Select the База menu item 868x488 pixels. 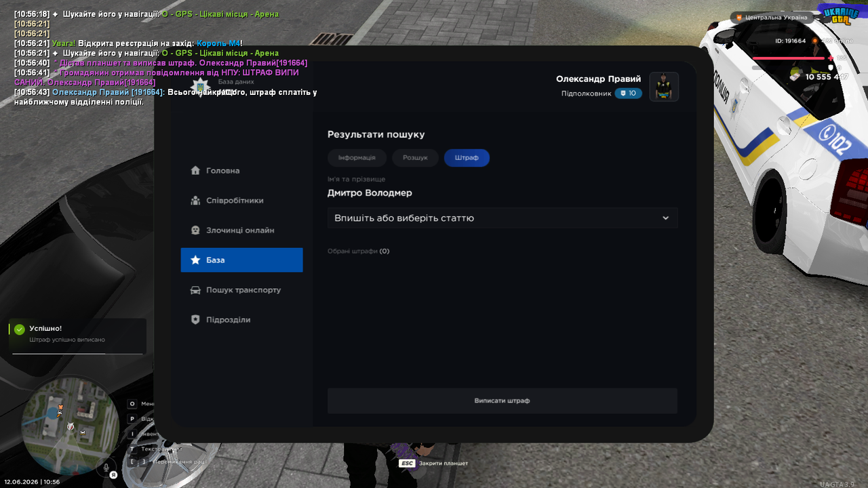(x=241, y=260)
